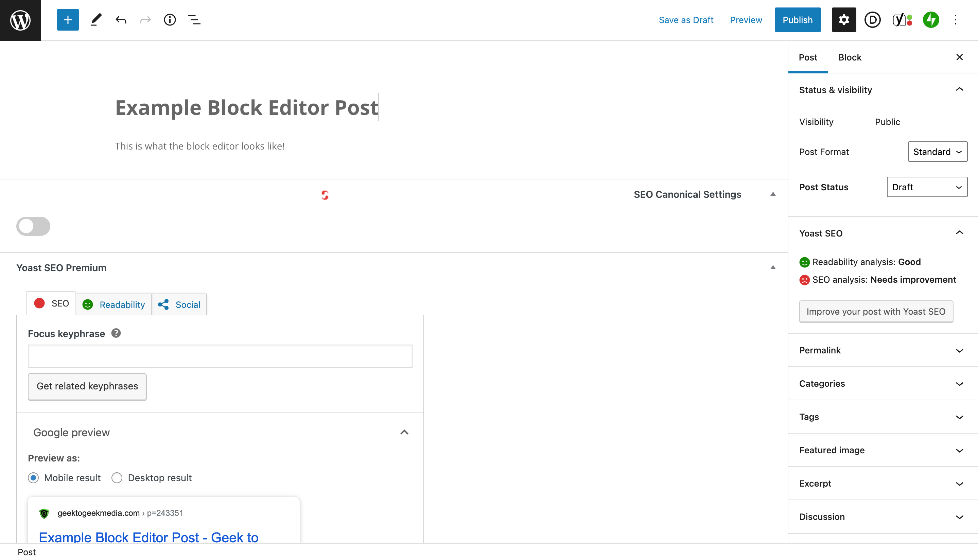Click the Focus keyphrase help question mark
The width and height of the screenshot is (978, 560).
click(116, 333)
